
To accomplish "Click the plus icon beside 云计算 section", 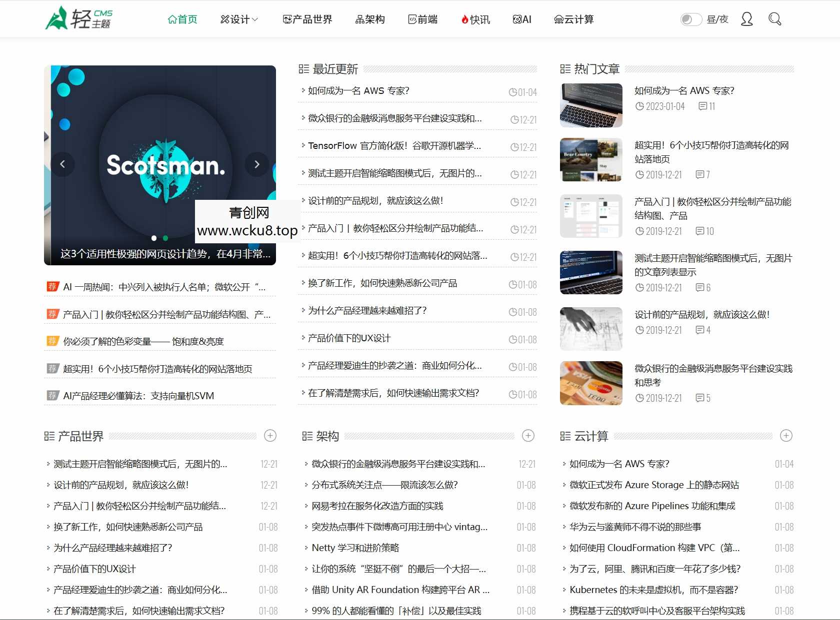I will pos(785,436).
